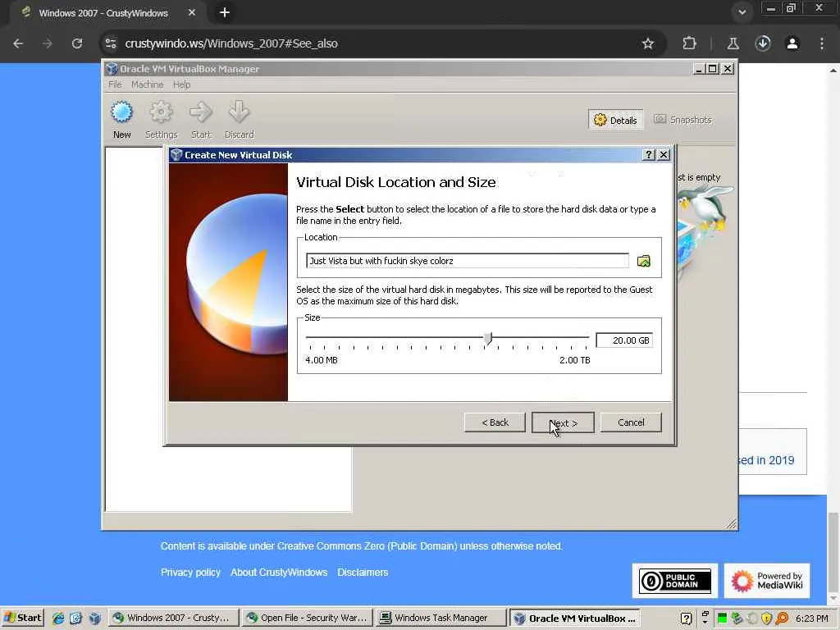Click the VirtualBox cube quick launch icon
The height and width of the screenshot is (630, 840).
95,619
